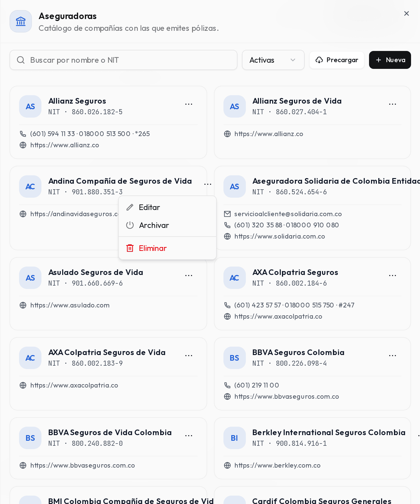
Task: Open options menu for BBVA Seguros Colombia
Action: tap(393, 356)
